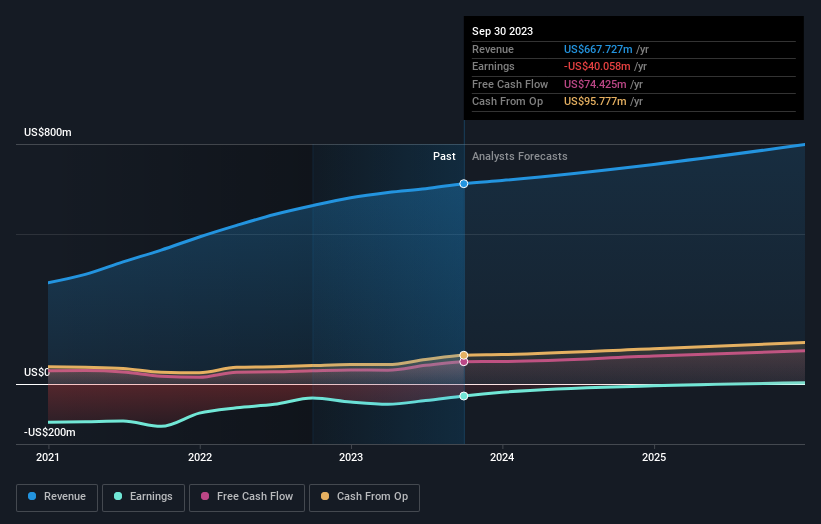Click the -US$40.058m earnings value

pos(597,66)
